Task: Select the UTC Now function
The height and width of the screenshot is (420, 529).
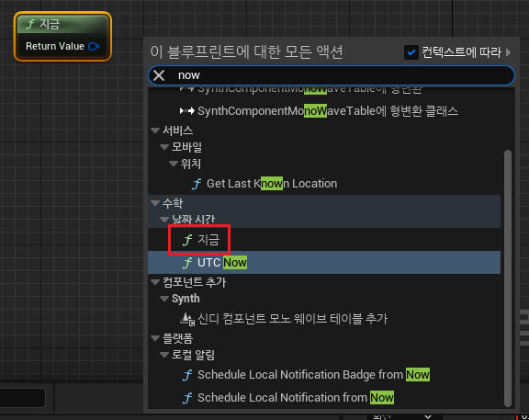Action: point(324,262)
